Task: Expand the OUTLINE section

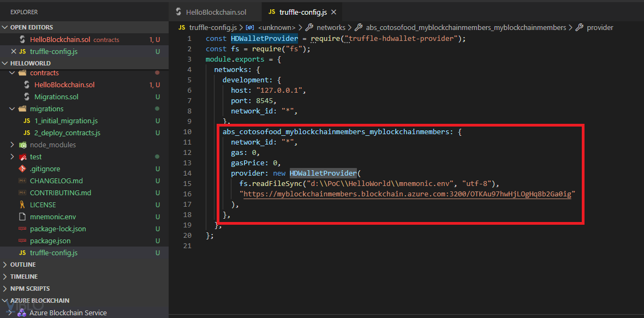Action: [x=23, y=265]
